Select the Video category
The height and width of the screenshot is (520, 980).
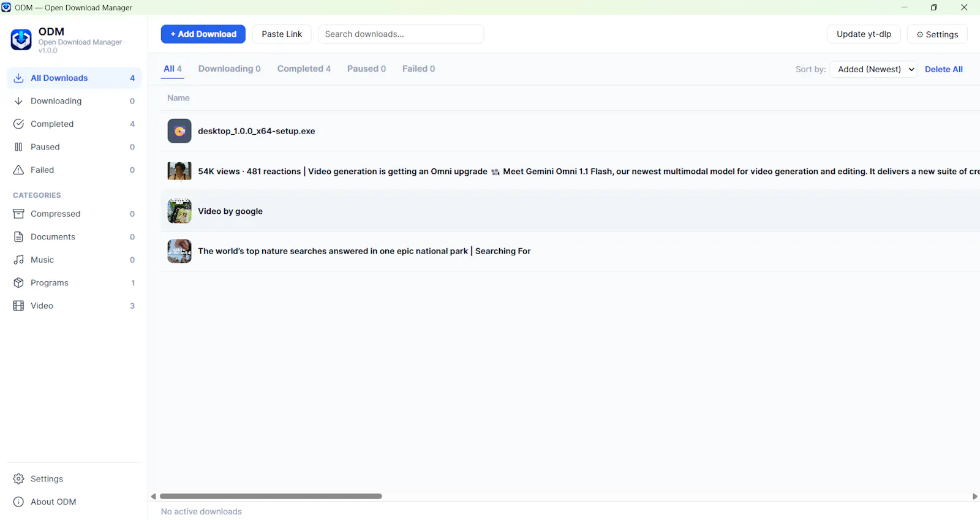(74, 306)
